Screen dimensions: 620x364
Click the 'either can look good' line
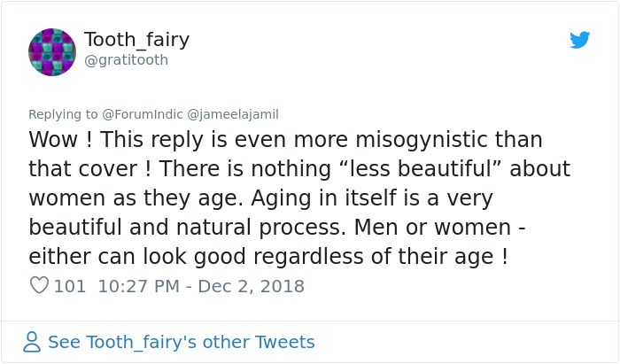coord(142,255)
